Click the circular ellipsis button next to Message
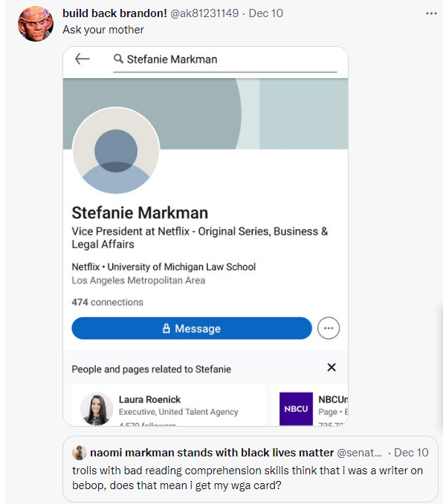This screenshot has height=504, width=443. [x=329, y=328]
